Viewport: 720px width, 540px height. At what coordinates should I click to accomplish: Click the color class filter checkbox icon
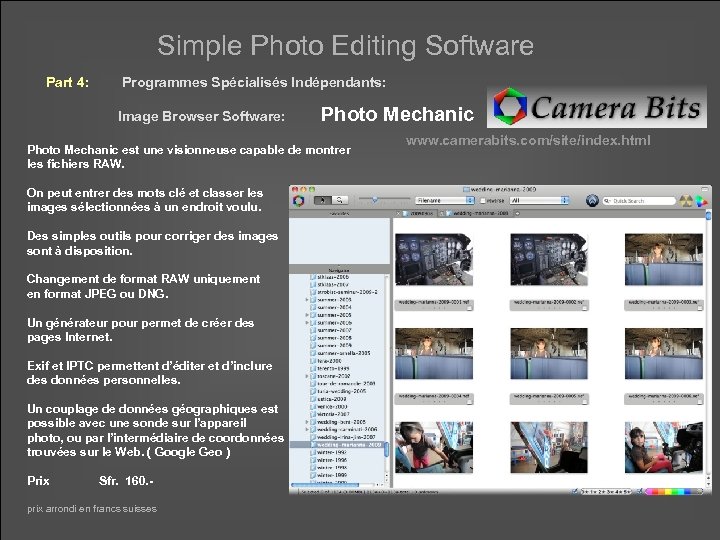coord(640,491)
